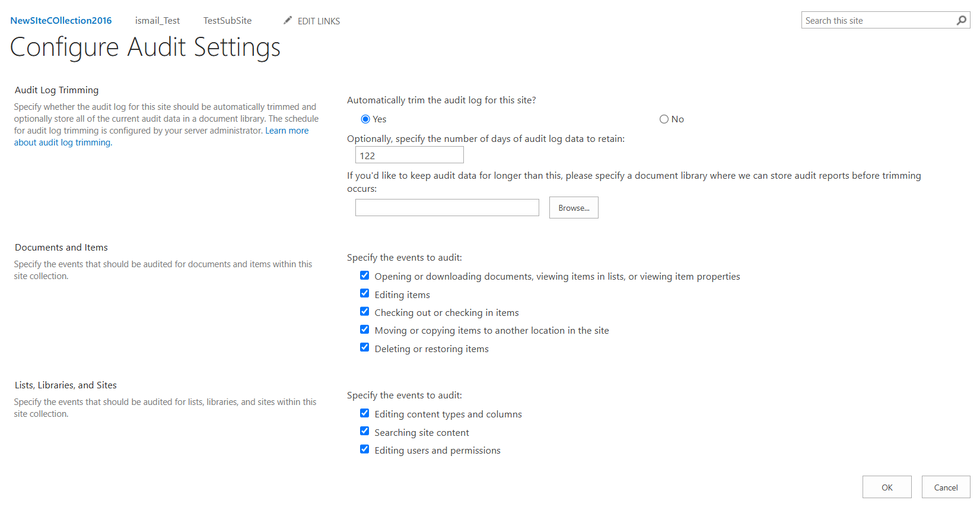Disable Editing users and permissions auditing
This screenshot has width=980, height=516.
point(364,449)
